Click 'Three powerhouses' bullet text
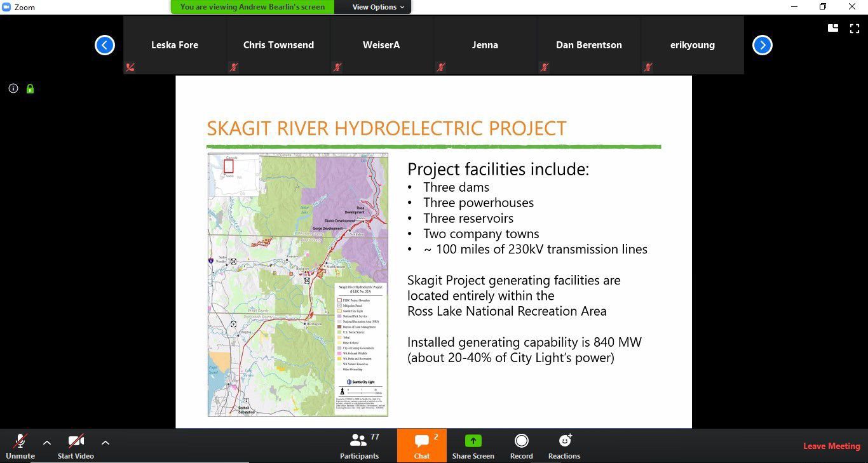The image size is (868, 463). (x=478, y=203)
